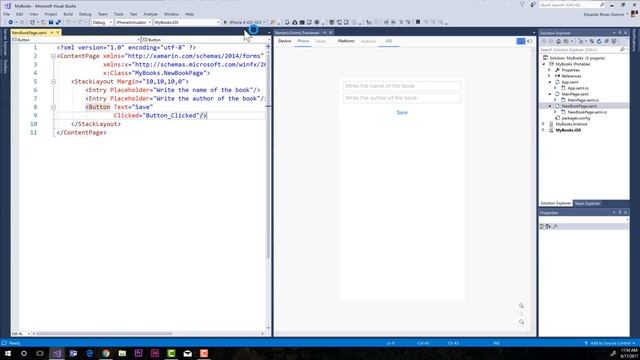Expand the Properties node in Solution Explorer
Image resolution: width=640 pixels, height=360 pixels.
click(549, 70)
